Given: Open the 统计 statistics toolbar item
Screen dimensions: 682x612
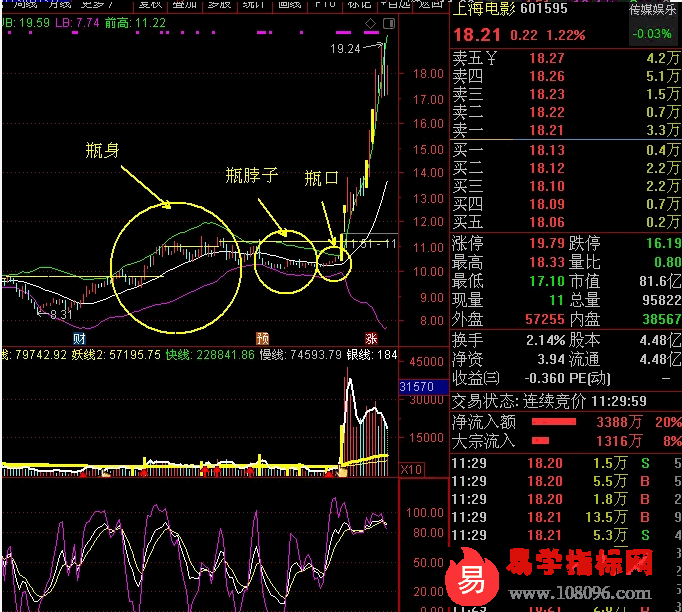Looking at the screenshot, I should pos(254,4).
